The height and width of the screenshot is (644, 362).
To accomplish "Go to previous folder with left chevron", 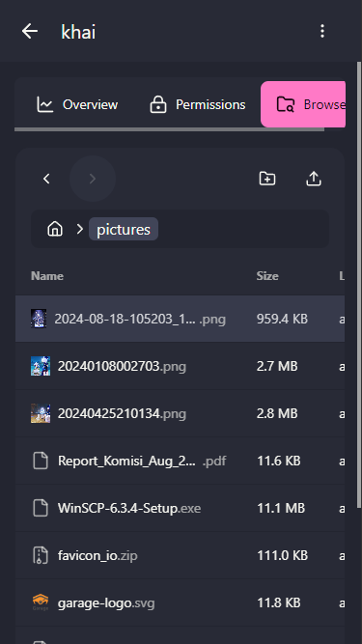I will [46, 179].
